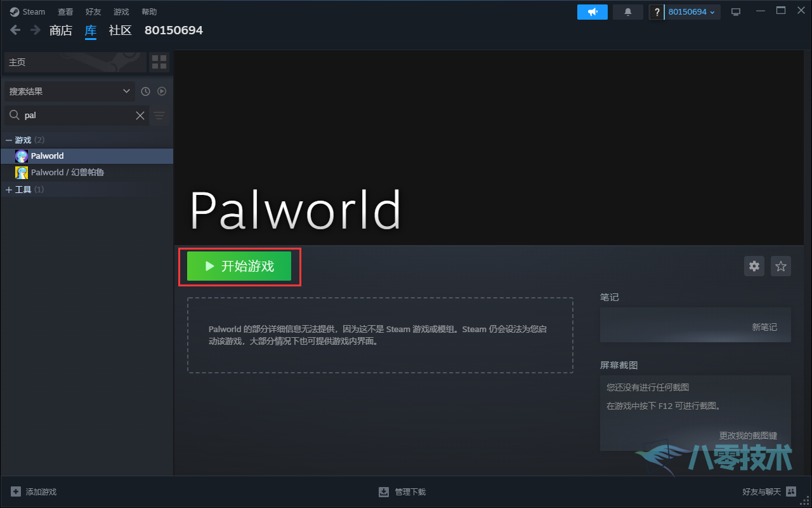Open the 查看 menu
This screenshot has width=812, height=508.
(x=65, y=12)
